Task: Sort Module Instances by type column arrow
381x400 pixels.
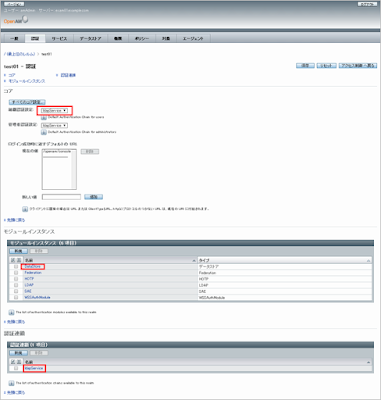Action: click(368, 260)
